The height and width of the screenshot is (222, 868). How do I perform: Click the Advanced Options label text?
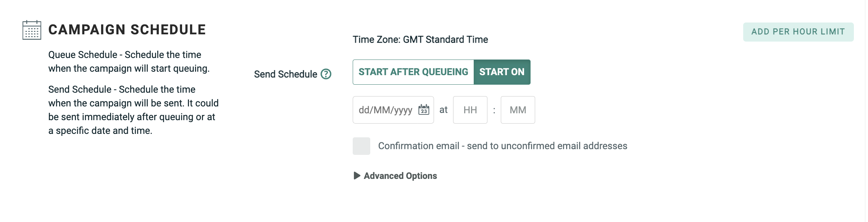[400, 176]
